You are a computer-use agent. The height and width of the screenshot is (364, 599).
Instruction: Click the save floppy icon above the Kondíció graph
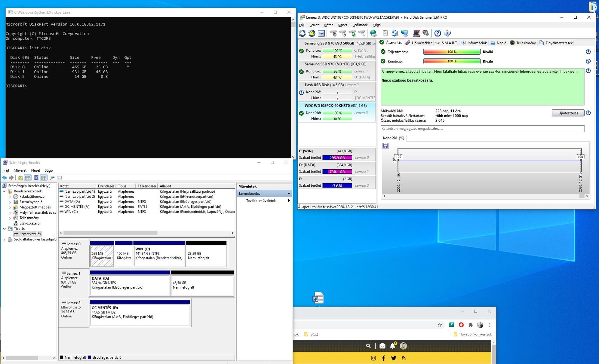click(385, 146)
